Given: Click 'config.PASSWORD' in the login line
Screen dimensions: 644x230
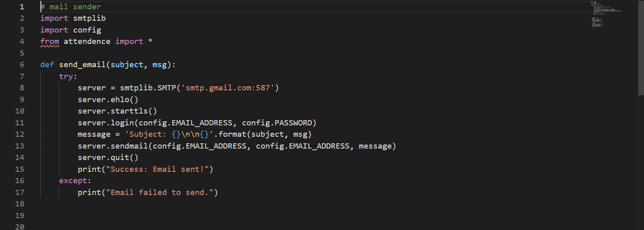Looking at the screenshot, I should [x=277, y=123].
